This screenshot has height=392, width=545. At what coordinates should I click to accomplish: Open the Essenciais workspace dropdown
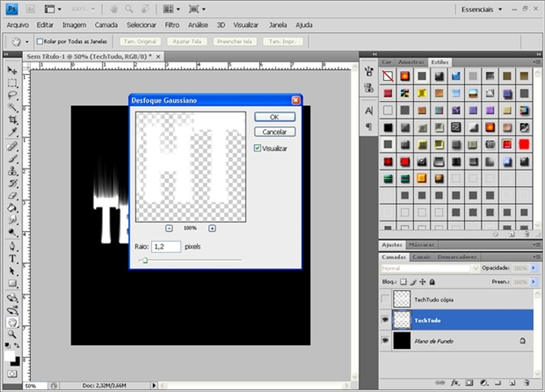(x=482, y=9)
